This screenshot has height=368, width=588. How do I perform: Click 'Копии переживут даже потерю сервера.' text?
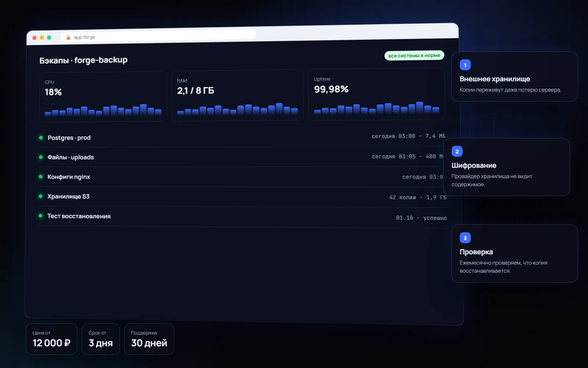click(x=510, y=90)
